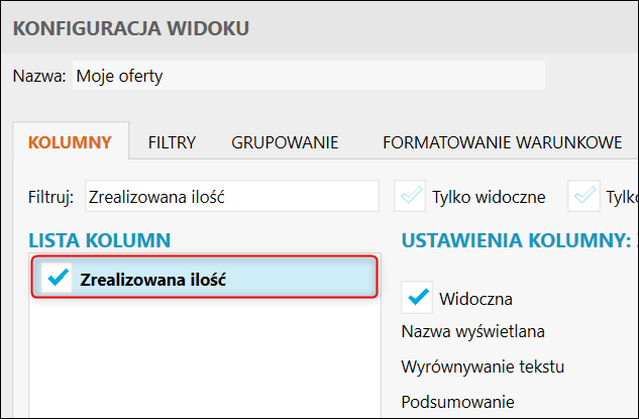Focus the Filtruj search input field
Viewport: 639px width, 419px height.
231,196
